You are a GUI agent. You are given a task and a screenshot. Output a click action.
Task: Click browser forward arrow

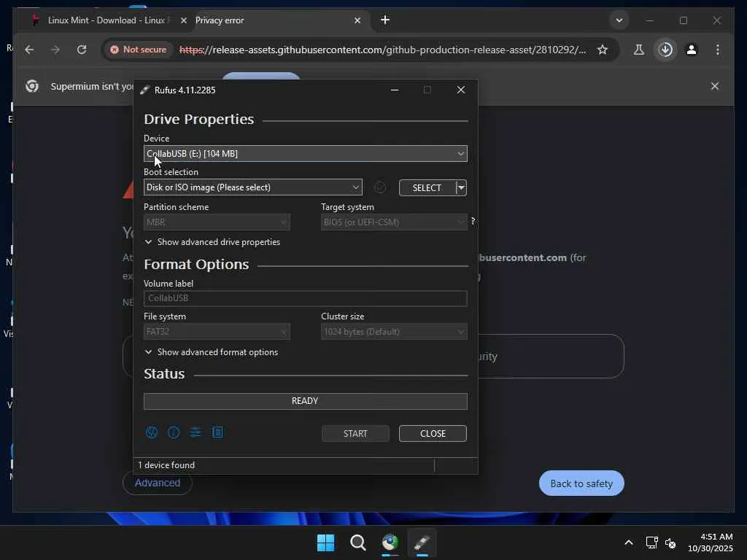(55, 50)
